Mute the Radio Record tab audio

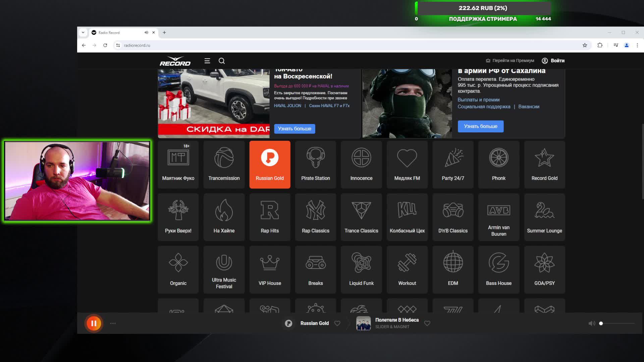point(146,33)
